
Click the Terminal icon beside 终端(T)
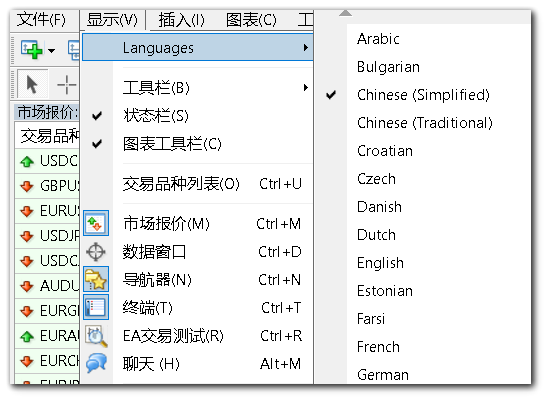click(96, 307)
